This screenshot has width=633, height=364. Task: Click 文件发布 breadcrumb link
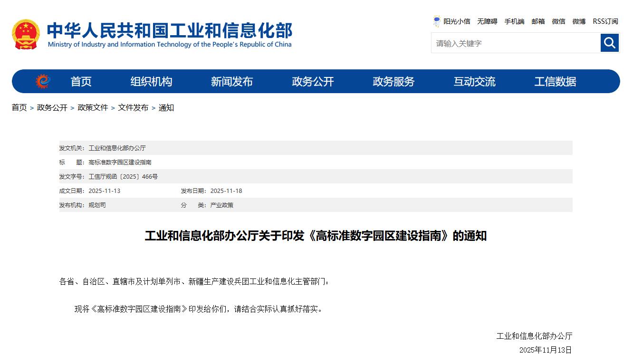(133, 108)
